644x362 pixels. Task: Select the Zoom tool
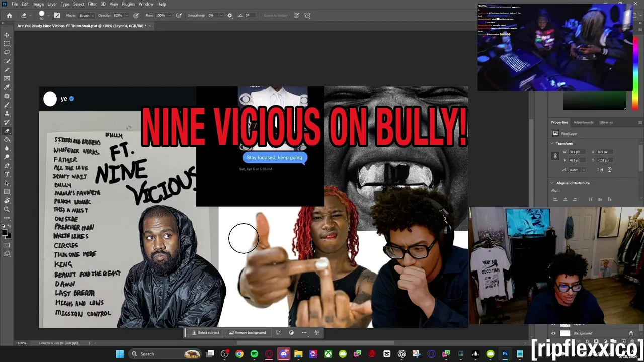pos(7,209)
